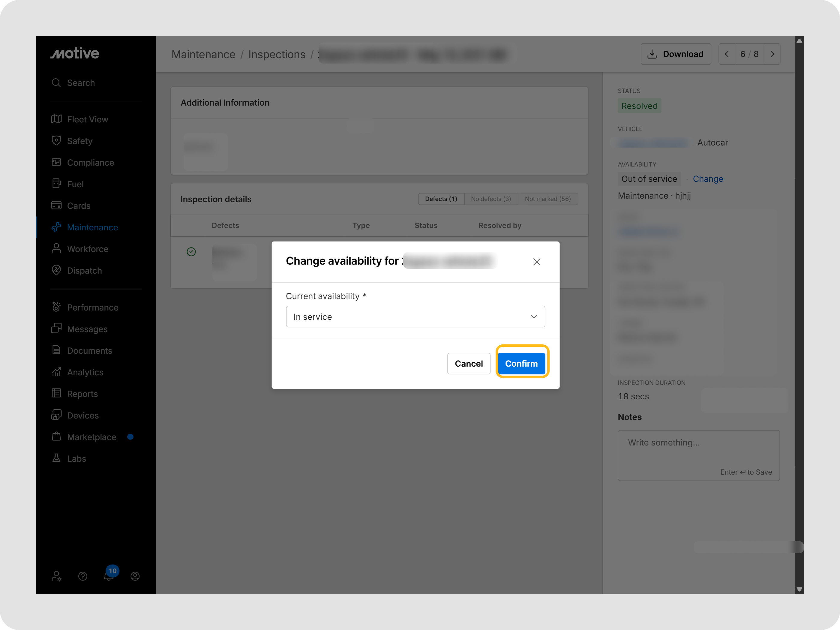Confirm the availability change
Image resolution: width=840 pixels, height=630 pixels.
point(521,364)
